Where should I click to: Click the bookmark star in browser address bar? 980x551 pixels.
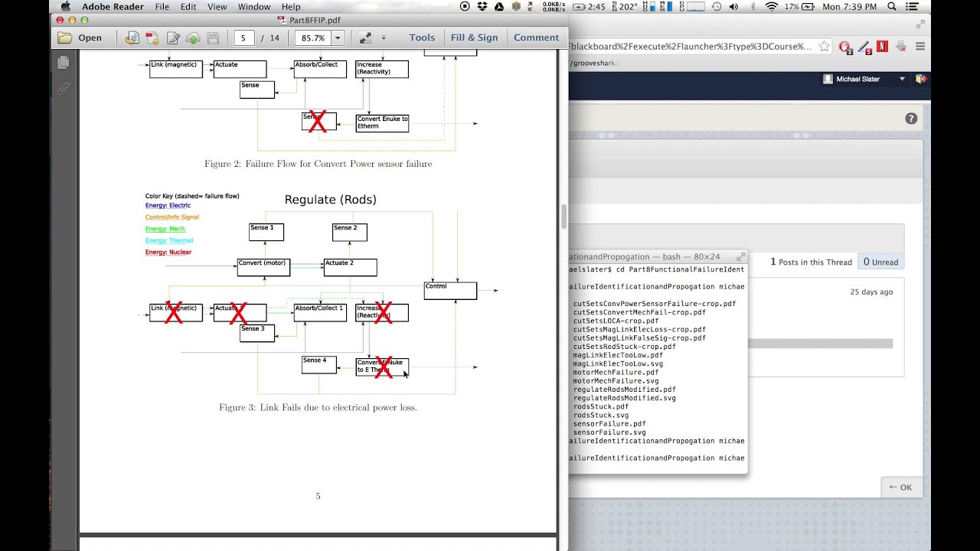(824, 46)
